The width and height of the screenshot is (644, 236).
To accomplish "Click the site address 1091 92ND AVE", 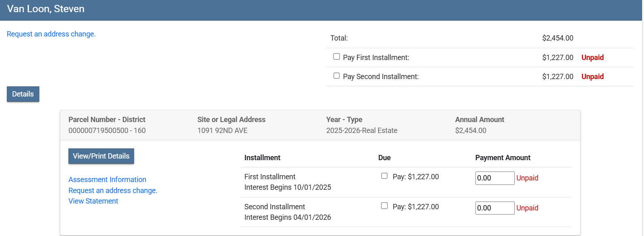I will tap(222, 131).
